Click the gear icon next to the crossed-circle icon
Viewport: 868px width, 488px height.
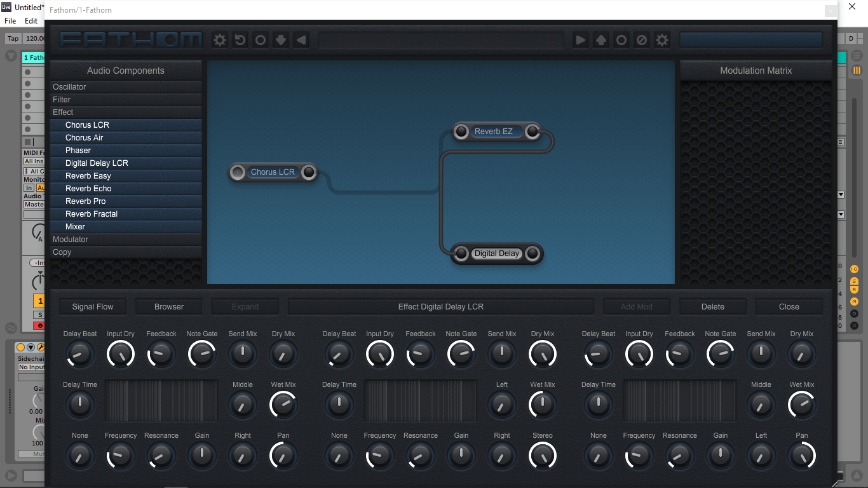pos(662,40)
